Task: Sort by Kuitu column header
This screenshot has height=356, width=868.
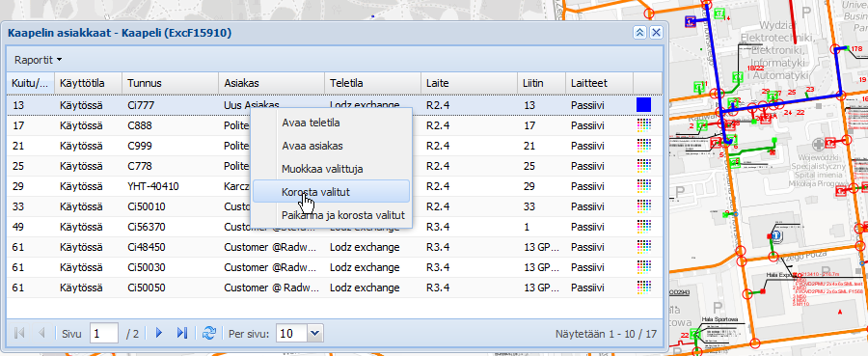Action: 31,84
